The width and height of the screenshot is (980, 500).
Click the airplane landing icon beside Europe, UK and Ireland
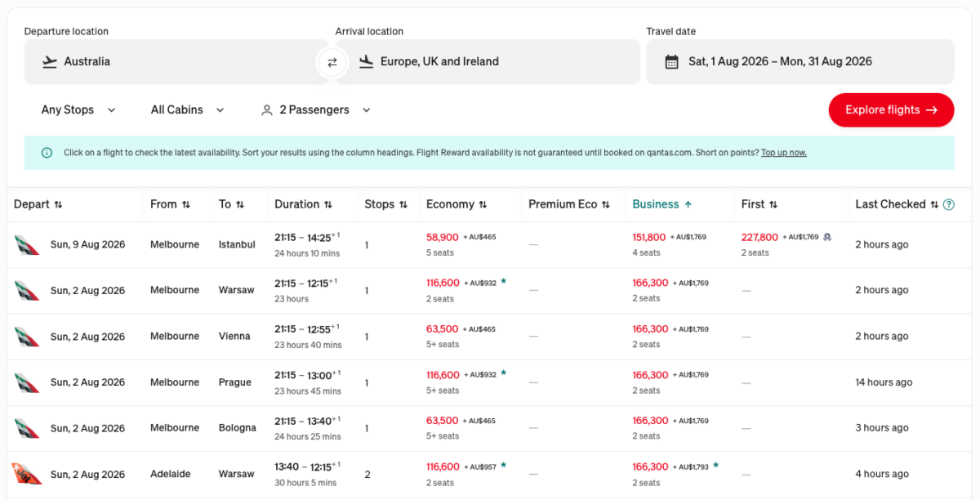364,61
